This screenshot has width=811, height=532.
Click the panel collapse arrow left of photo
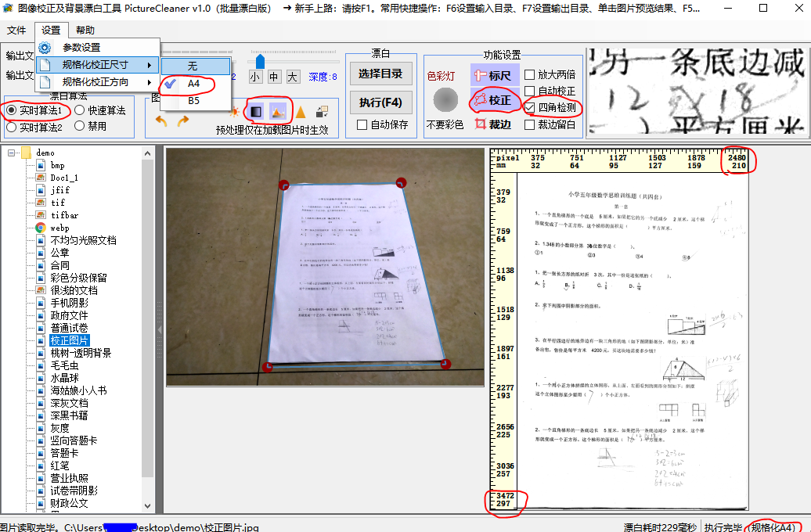pyautogui.click(x=160, y=329)
